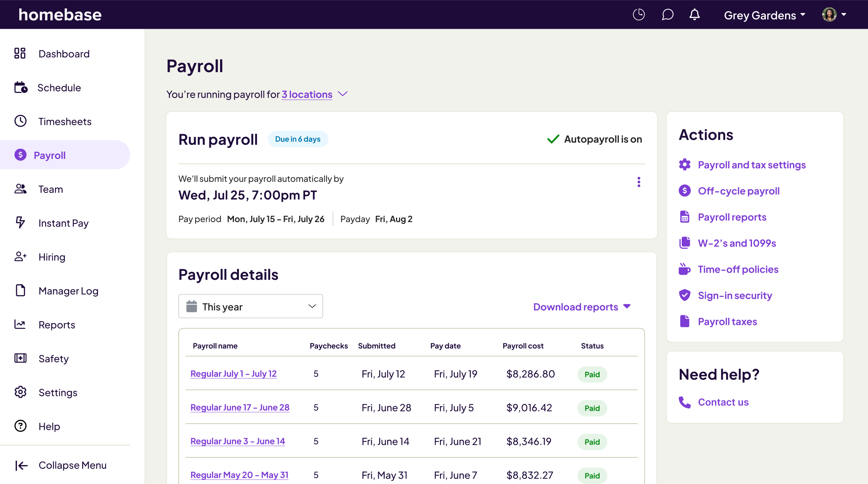The image size is (868, 484).
Task: Open Manager Log in the sidebar
Action: [x=68, y=291]
